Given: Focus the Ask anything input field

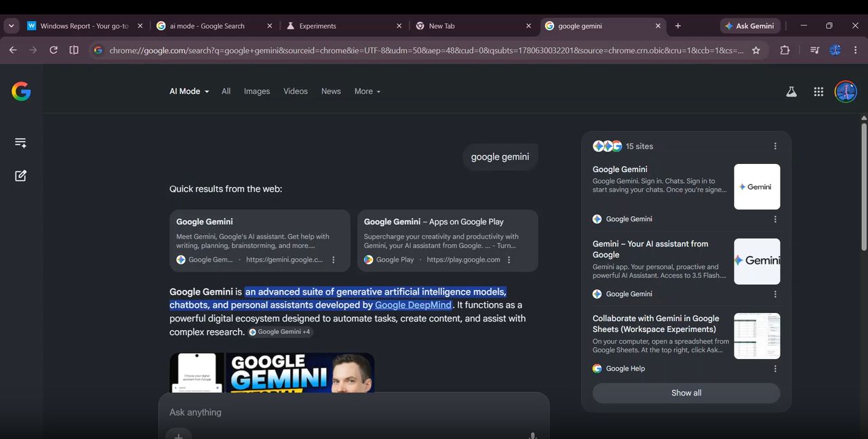Looking at the screenshot, I should pyautogui.click(x=354, y=412).
